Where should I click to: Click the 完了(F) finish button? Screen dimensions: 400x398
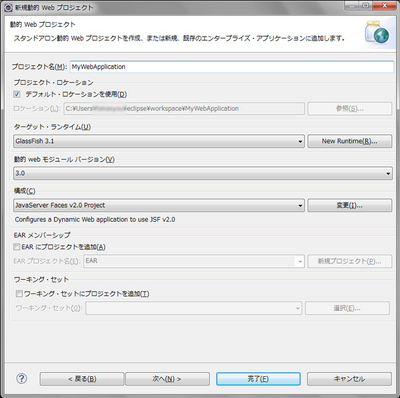258,379
